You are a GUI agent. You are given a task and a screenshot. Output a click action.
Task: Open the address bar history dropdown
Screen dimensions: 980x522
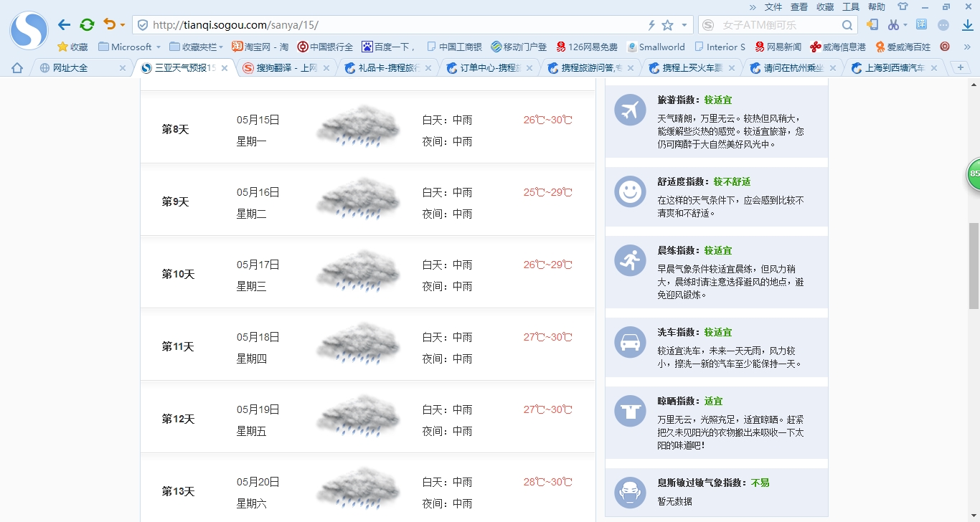click(x=684, y=25)
